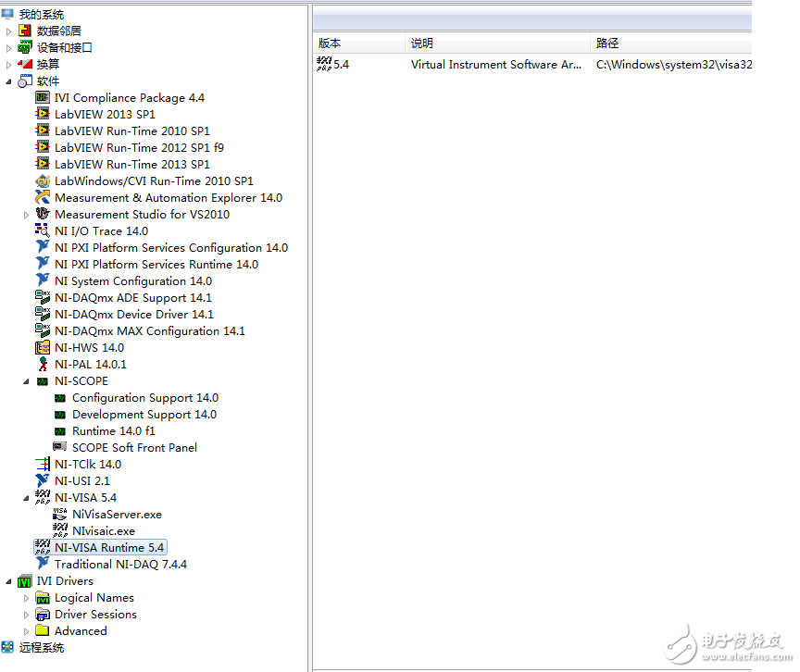Image resolution: width=800 pixels, height=672 pixels.
Task: Click the 数据邻居 icon
Action: click(25, 31)
